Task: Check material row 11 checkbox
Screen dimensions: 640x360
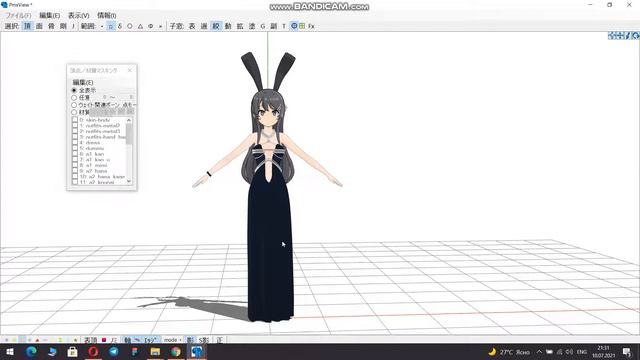Action: (x=75, y=182)
